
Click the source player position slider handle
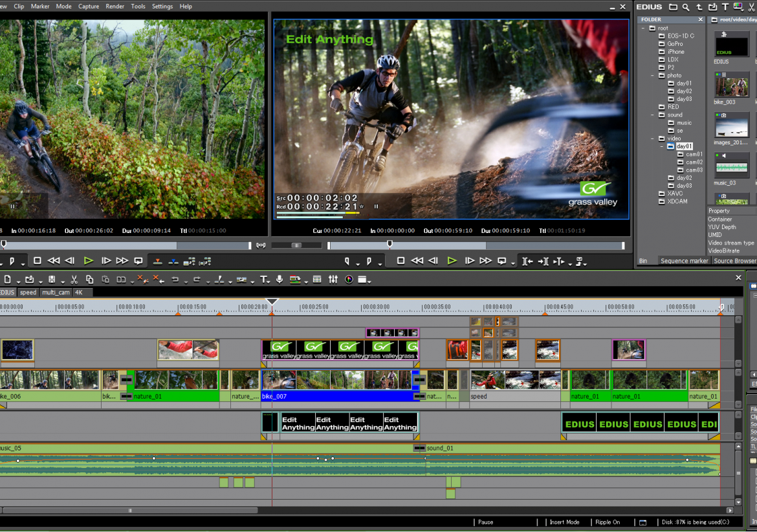pos(4,245)
